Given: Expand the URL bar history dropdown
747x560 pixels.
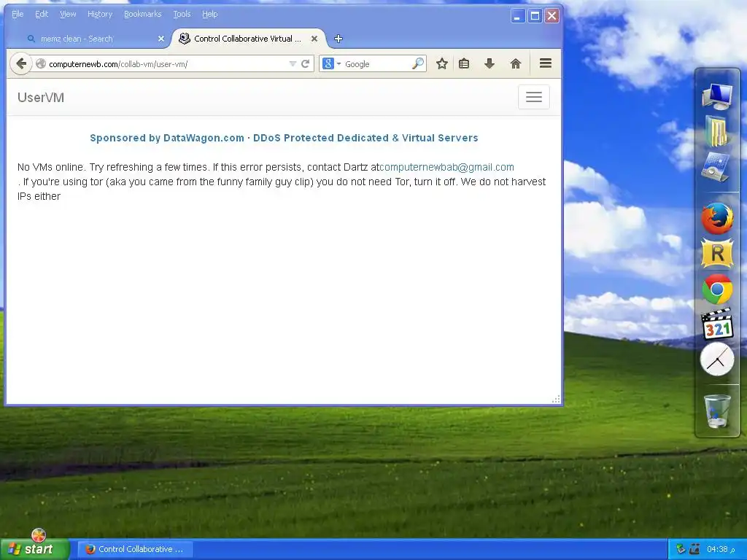Looking at the screenshot, I should pyautogui.click(x=293, y=64).
